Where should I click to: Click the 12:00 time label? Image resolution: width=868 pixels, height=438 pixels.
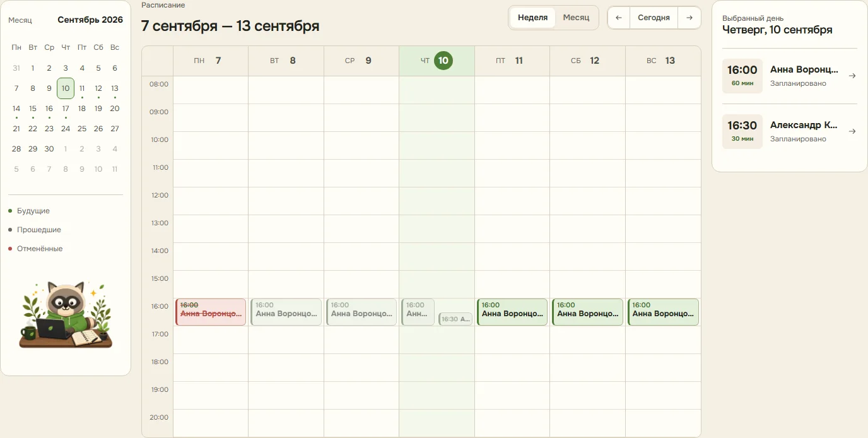coord(160,195)
